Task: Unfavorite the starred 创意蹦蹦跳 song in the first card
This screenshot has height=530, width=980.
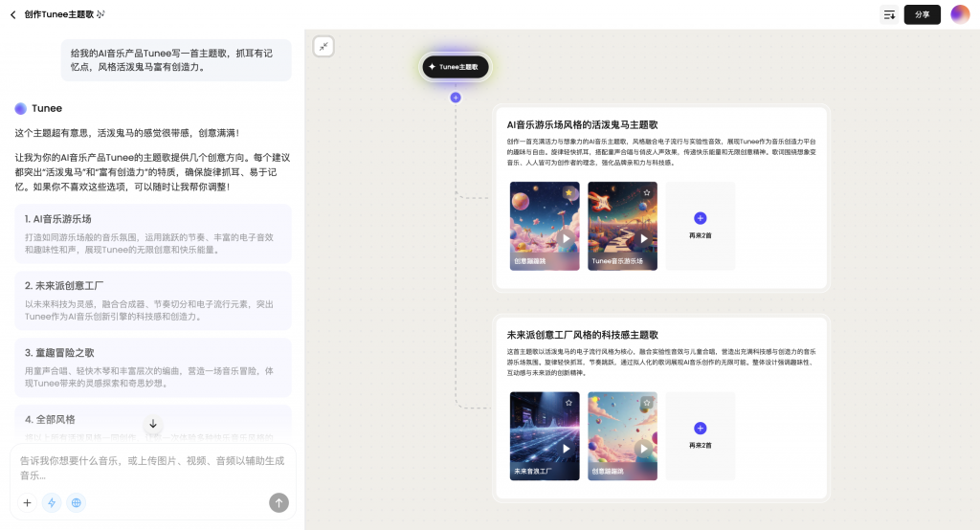Action: [x=568, y=192]
